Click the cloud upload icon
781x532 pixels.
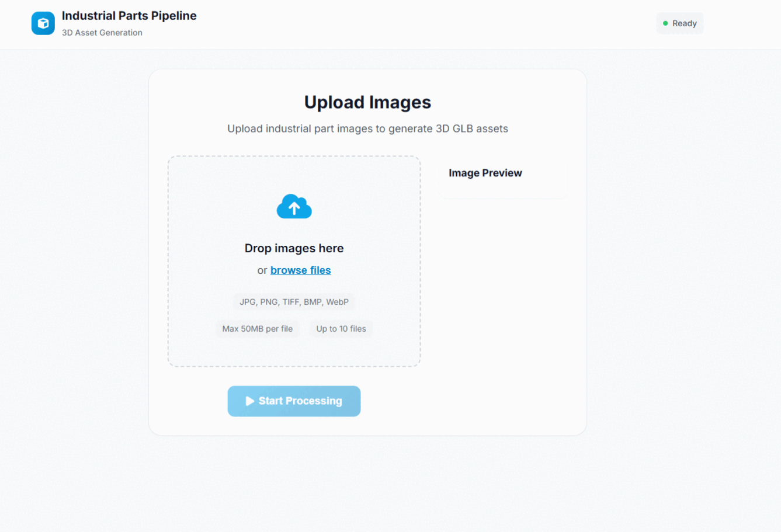coord(294,207)
